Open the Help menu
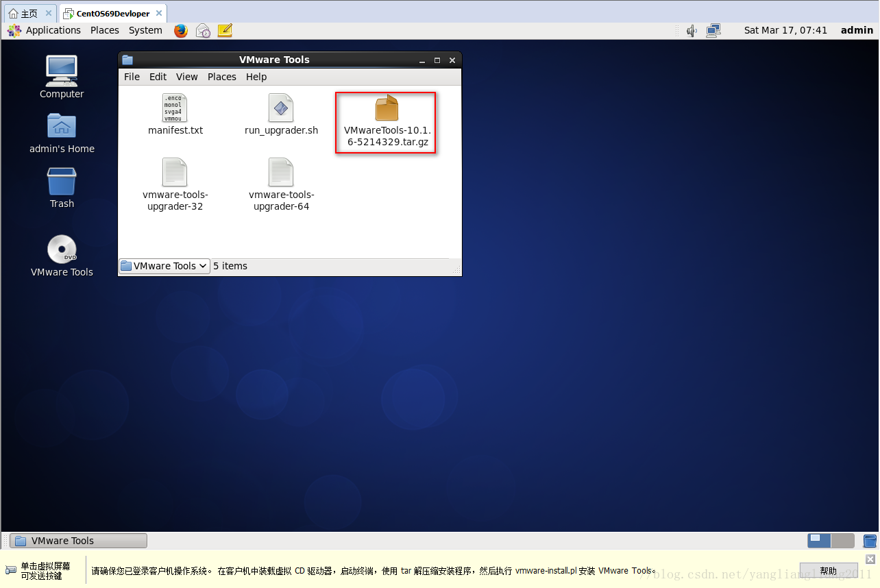Image resolution: width=880 pixels, height=588 pixels. tap(256, 77)
